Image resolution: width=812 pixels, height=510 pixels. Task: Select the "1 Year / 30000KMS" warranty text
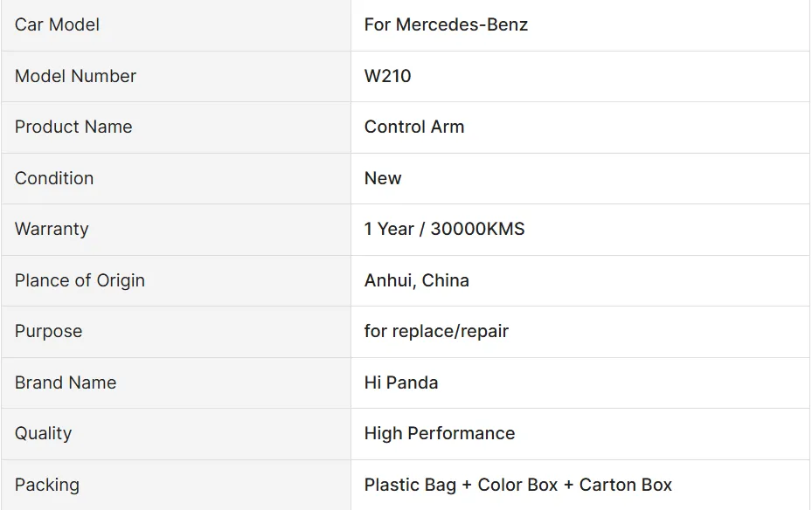444,229
